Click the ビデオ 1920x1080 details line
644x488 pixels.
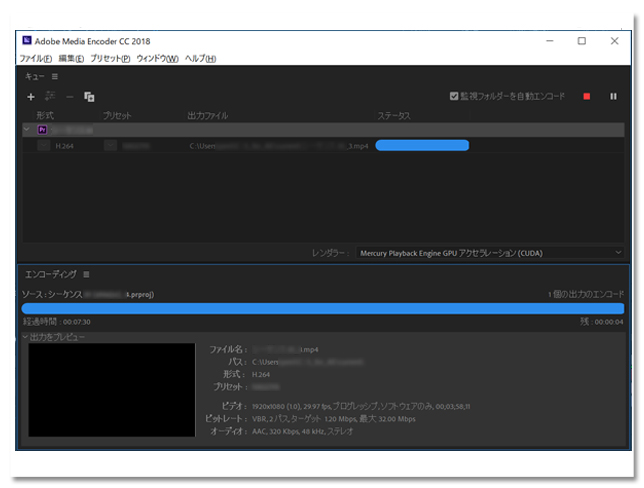tap(346, 406)
